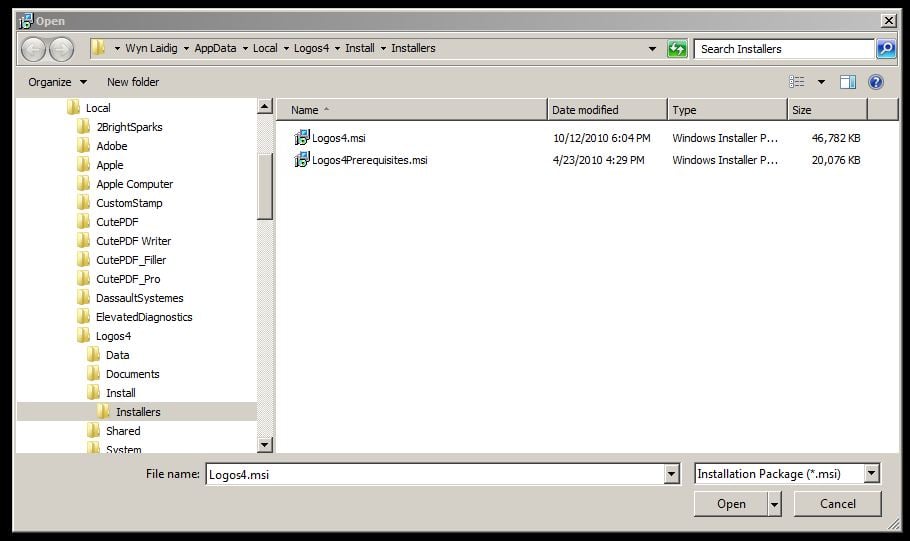Click the Installers folder icon in tree
Screen dimensions: 910x541
(103, 412)
